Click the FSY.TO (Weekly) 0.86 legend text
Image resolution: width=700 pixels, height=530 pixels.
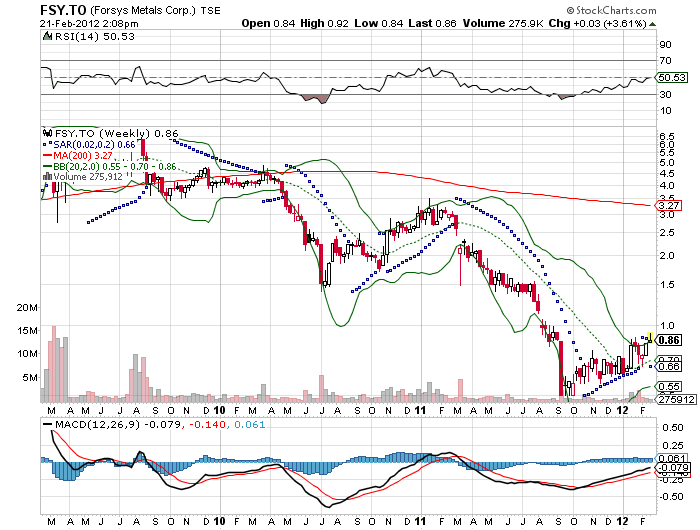point(117,134)
